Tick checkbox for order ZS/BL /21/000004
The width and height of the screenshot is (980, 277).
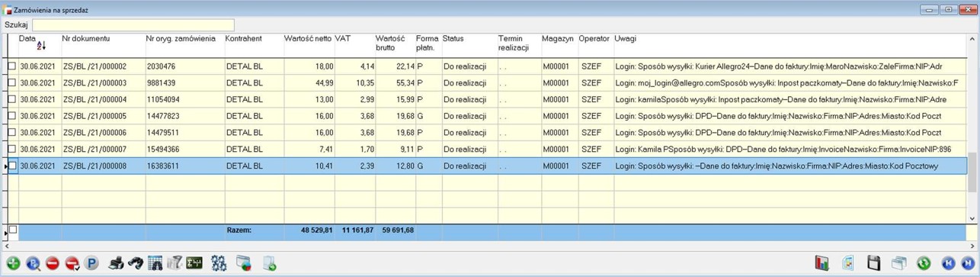(x=11, y=99)
